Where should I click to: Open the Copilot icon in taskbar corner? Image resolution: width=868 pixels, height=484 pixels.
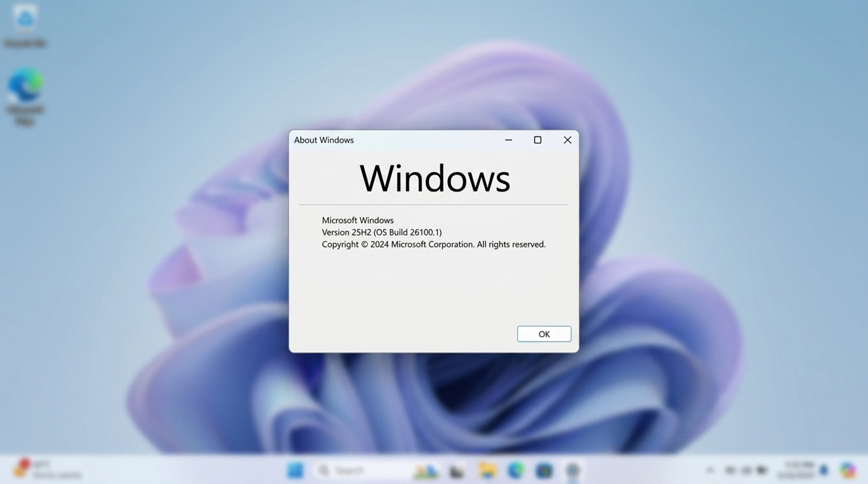[848, 470]
